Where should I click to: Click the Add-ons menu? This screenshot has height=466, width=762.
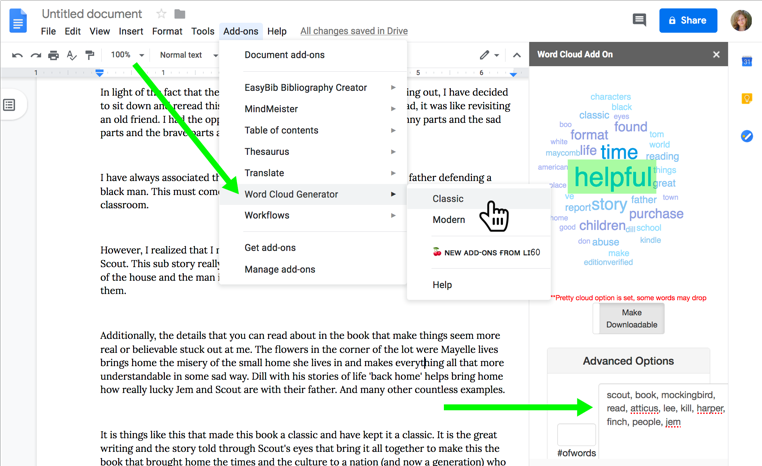click(x=241, y=31)
